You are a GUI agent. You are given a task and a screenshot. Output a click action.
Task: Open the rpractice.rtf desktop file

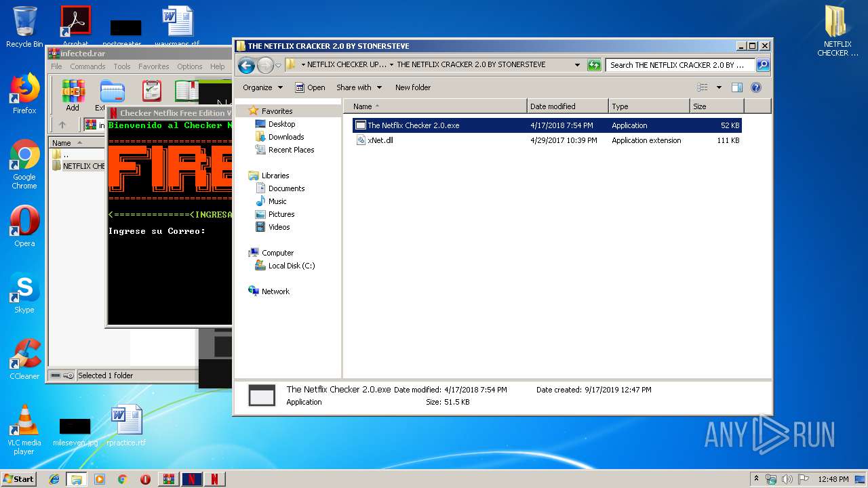[x=126, y=426]
